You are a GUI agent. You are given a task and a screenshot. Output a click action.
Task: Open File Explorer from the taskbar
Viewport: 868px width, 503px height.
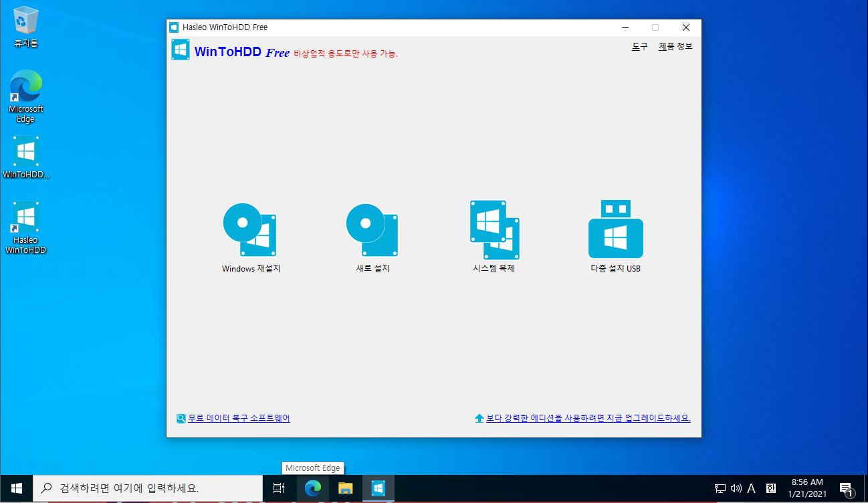coord(345,489)
